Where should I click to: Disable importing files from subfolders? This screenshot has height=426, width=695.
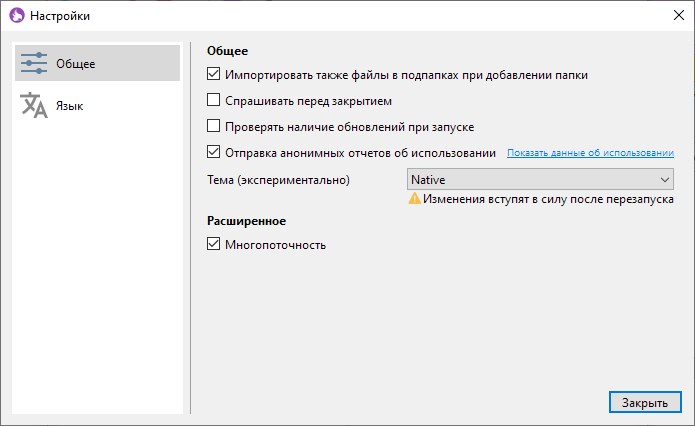[x=213, y=74]
